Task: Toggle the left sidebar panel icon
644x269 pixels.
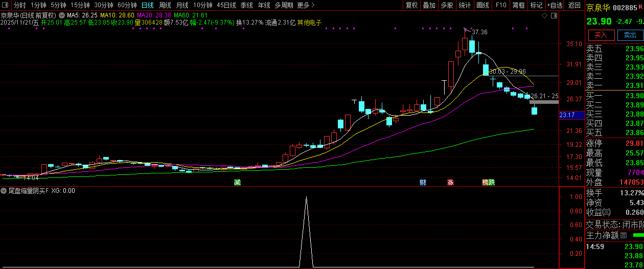Action: 6,5
